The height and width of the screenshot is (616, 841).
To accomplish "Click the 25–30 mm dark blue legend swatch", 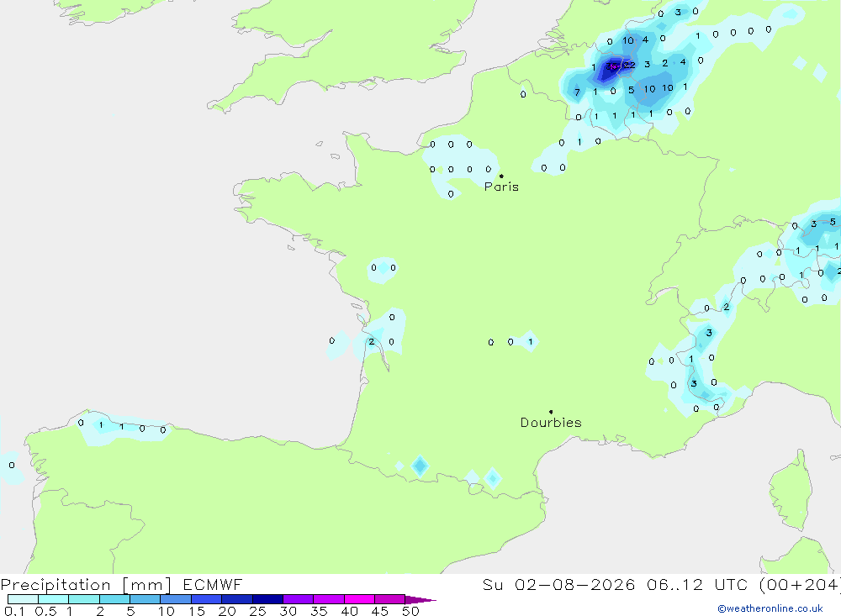I will click(x=267, y=599).
